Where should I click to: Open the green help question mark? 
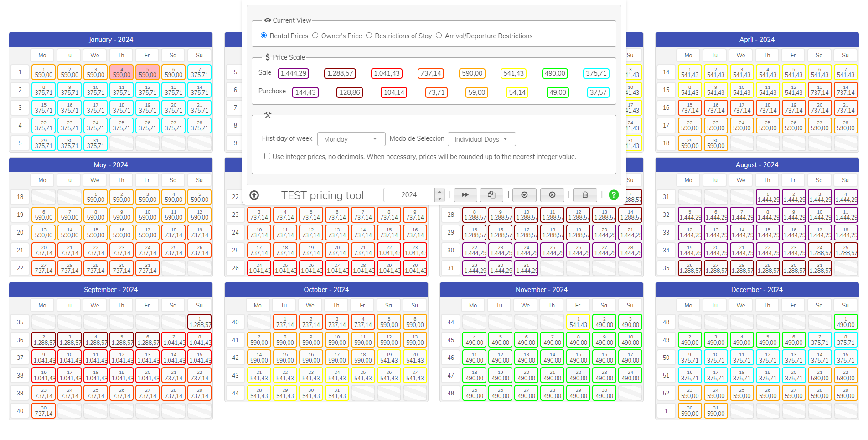[614, 195]
